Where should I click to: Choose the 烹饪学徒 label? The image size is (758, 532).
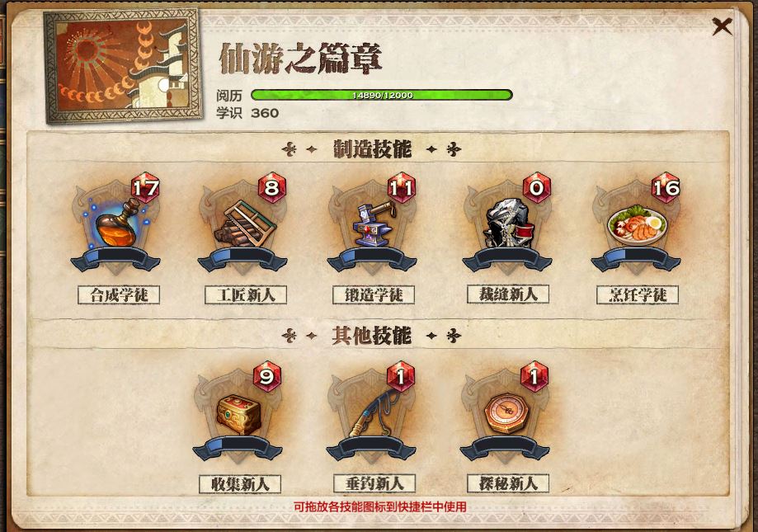click(x=638, y=294)
